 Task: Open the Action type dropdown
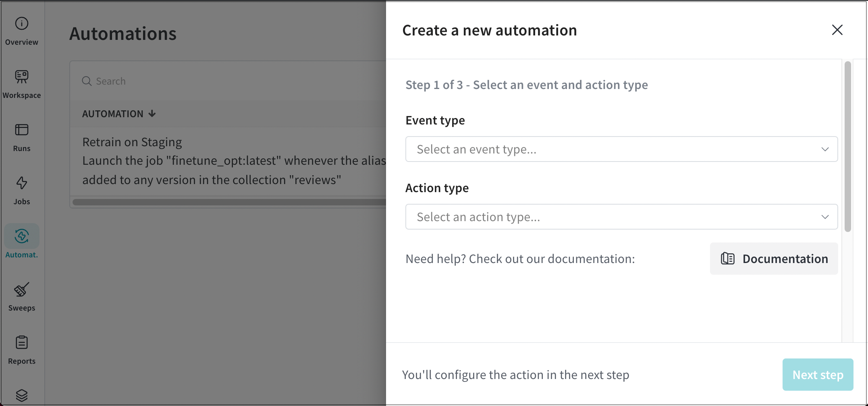[613, 217]
